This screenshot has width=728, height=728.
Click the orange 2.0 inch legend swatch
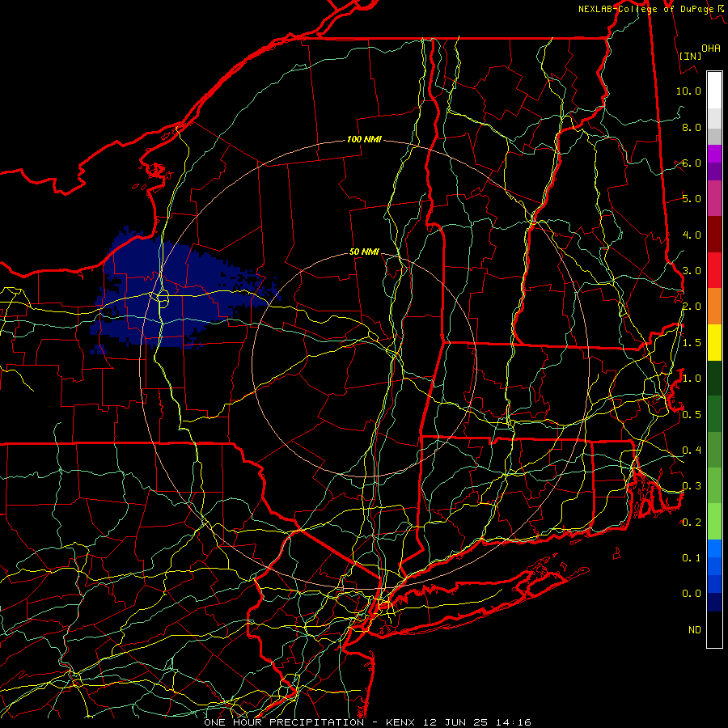[x=714, y=307]
